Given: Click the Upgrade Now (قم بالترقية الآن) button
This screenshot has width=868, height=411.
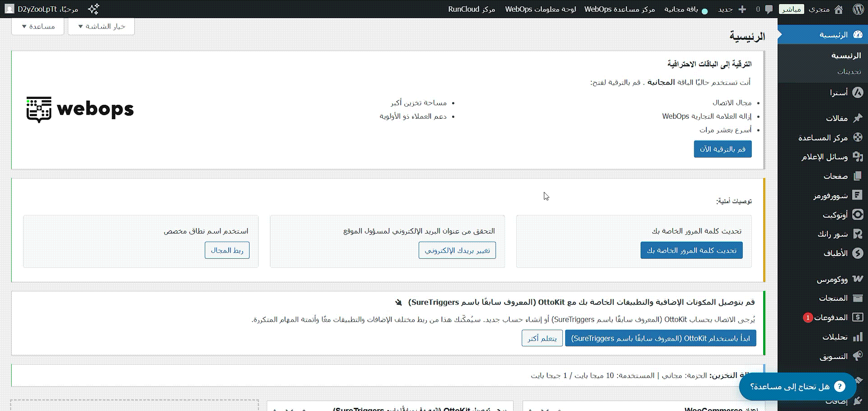Looking at the screenshot, I should tap(722, 149).
